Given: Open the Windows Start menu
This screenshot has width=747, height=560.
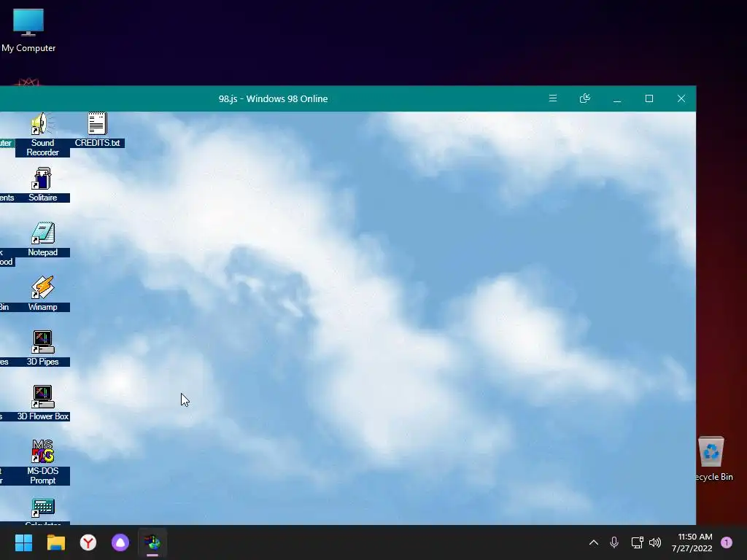Looking at the screenshot, I should pos(23,542).
